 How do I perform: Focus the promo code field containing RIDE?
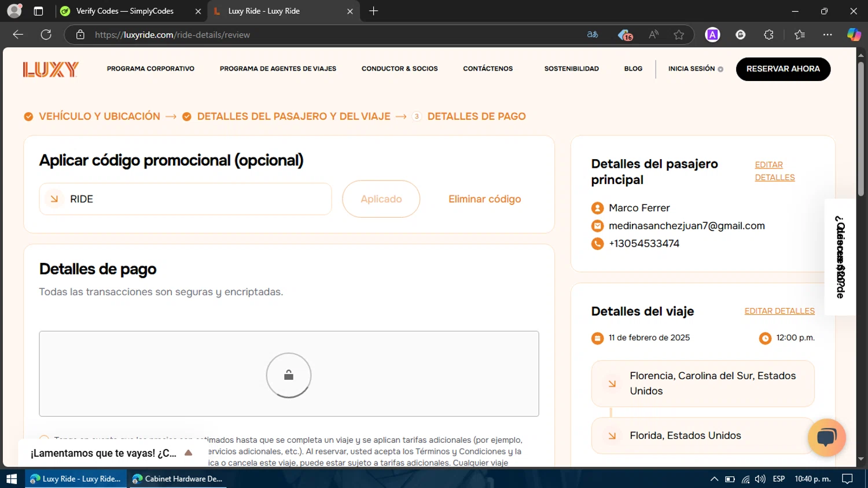pos(185,199)
